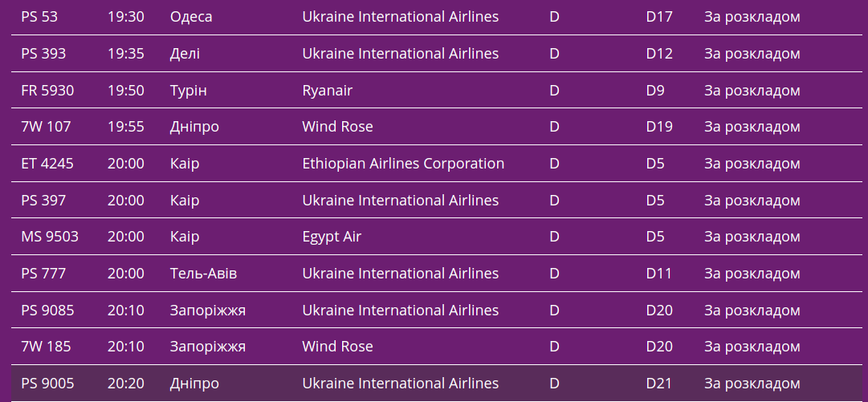This screenshot has width=868, height=402.
Task: Click flight number MS 9503
Action: tap(50, 237)
